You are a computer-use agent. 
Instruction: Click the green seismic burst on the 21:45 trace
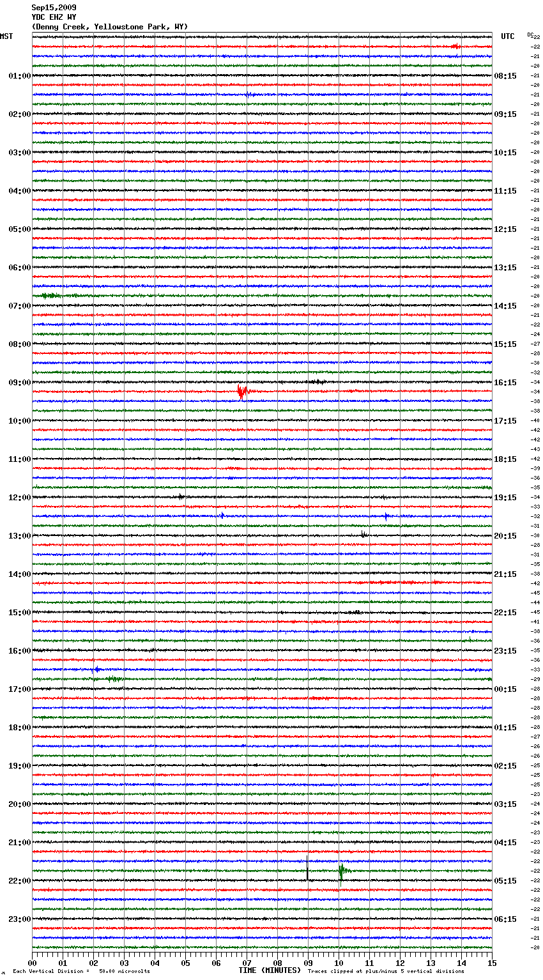point(343,871)
